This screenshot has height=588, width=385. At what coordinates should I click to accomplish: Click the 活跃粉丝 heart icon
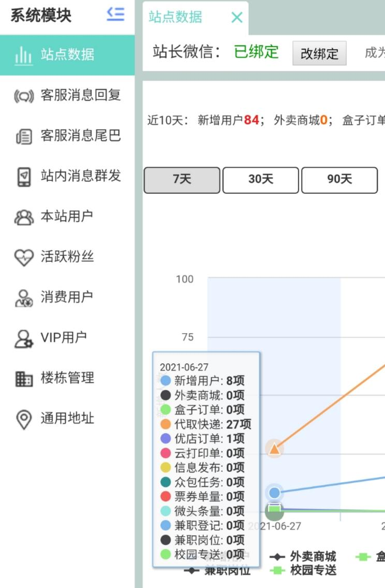[x=23, y=257]
